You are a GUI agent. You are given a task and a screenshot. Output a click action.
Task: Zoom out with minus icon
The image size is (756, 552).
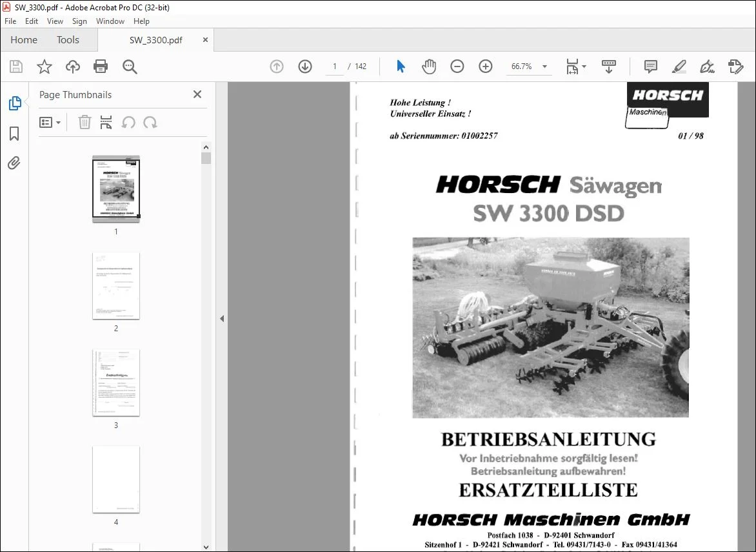tap(457, 66)
